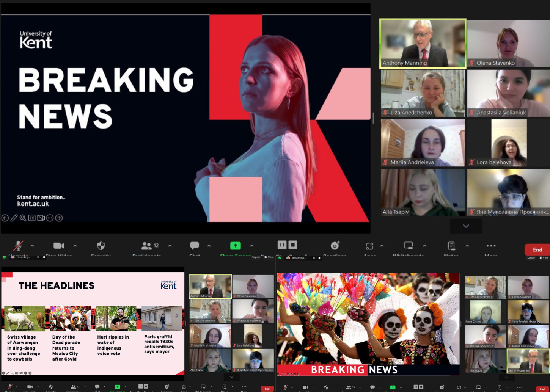
Task: Show more participants chevron in parade window gallery
Action: 507,378
